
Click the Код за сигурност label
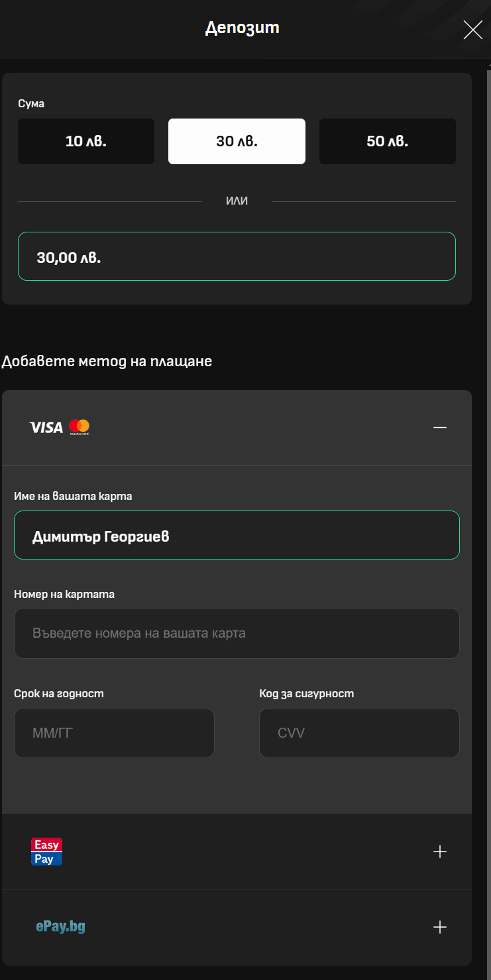307,693
